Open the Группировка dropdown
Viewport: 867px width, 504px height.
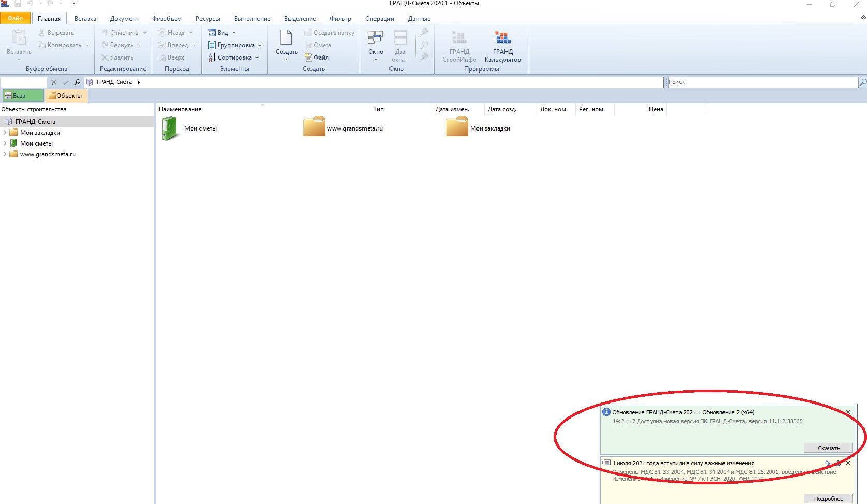[x=235, y=45]
